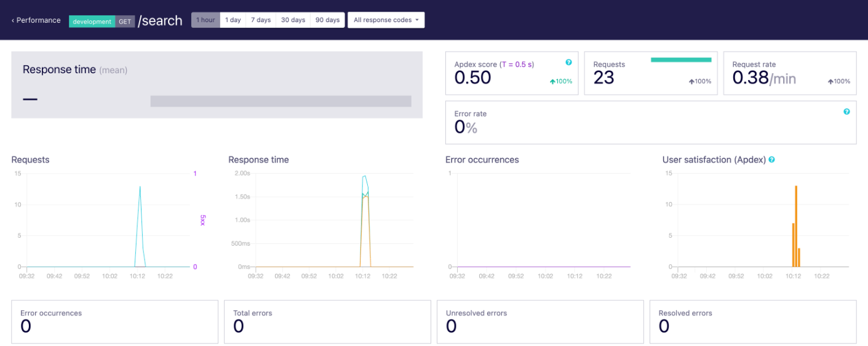Click the Error occurrences 0 summary card

click(x=114, y=321)
